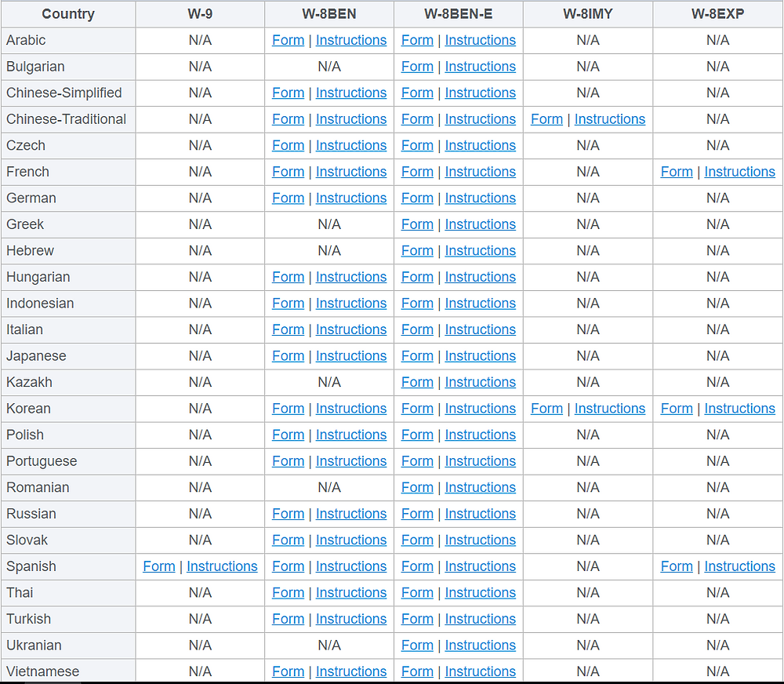Open French W-8EXP Form link
Screen dimensions: 784x684
pos(677,172)
